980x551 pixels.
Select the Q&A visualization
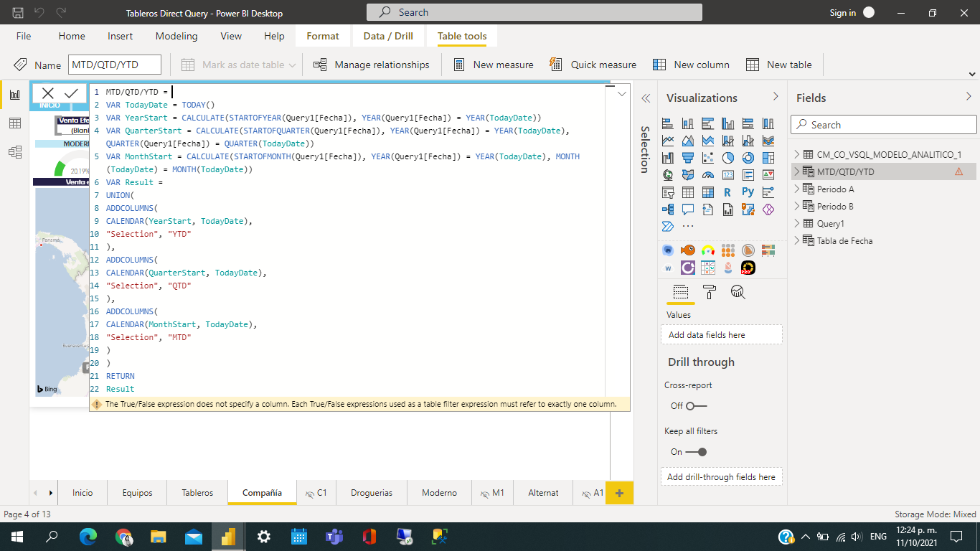pos(688,209)
